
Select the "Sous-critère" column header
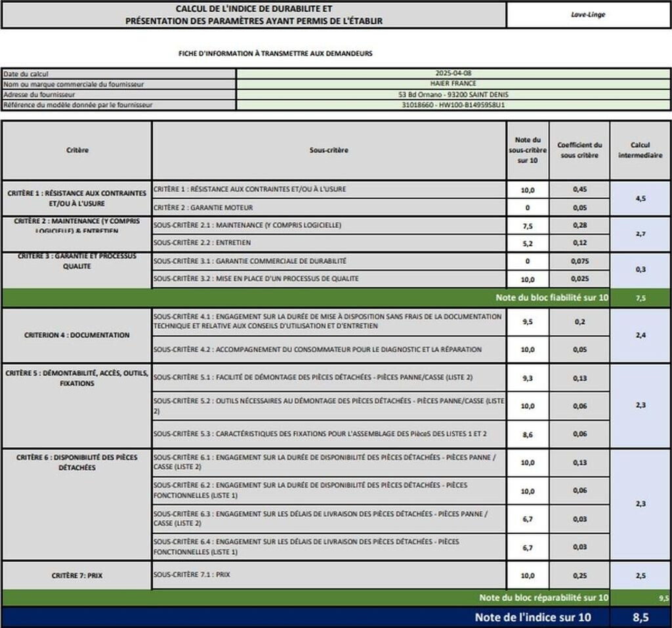click(x=329, y=150)
